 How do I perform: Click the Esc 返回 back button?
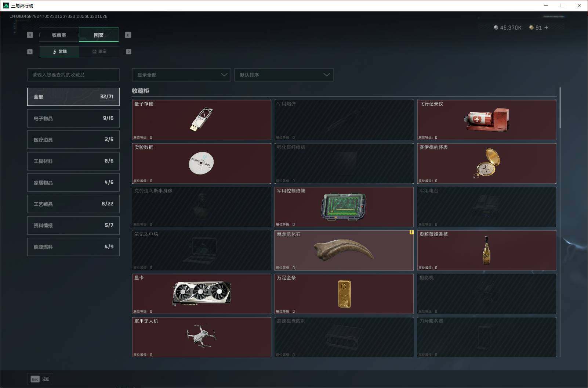tap(40, 379)
